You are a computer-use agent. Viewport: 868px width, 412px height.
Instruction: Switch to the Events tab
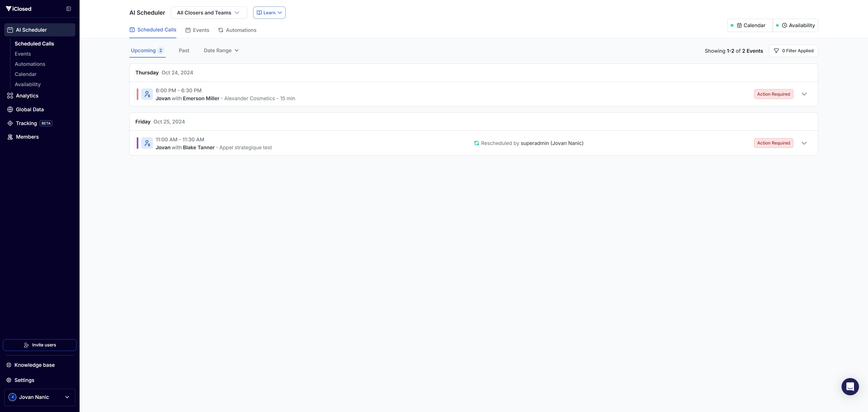pos(197,30)
